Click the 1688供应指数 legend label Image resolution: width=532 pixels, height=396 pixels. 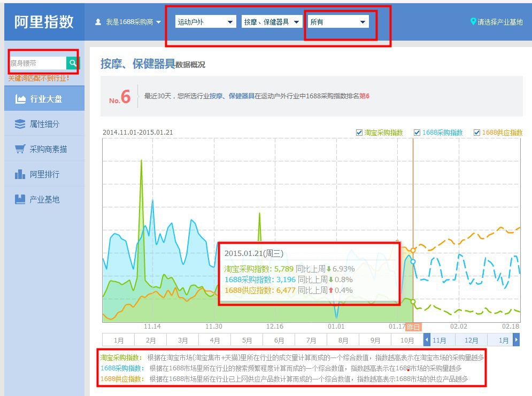[x=502, y=133]
